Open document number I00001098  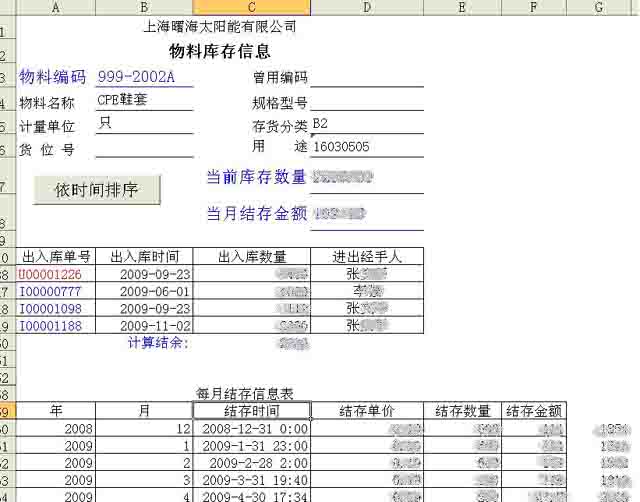click(56, 308)
